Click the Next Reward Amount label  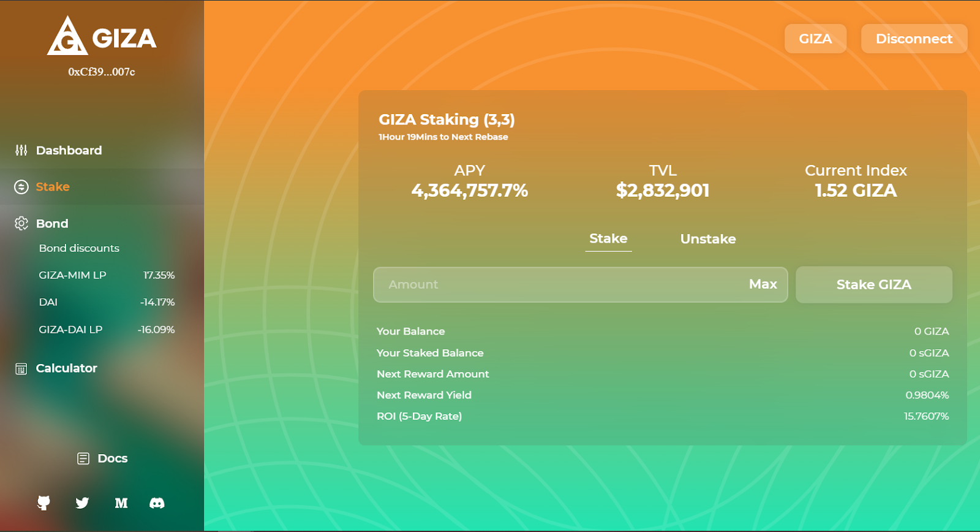[433, 374]
